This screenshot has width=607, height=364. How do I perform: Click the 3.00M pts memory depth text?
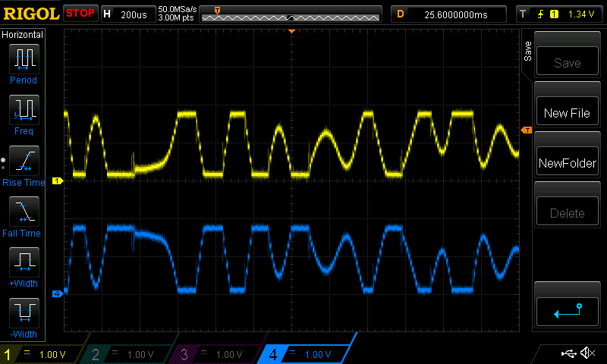coord(176,17)
